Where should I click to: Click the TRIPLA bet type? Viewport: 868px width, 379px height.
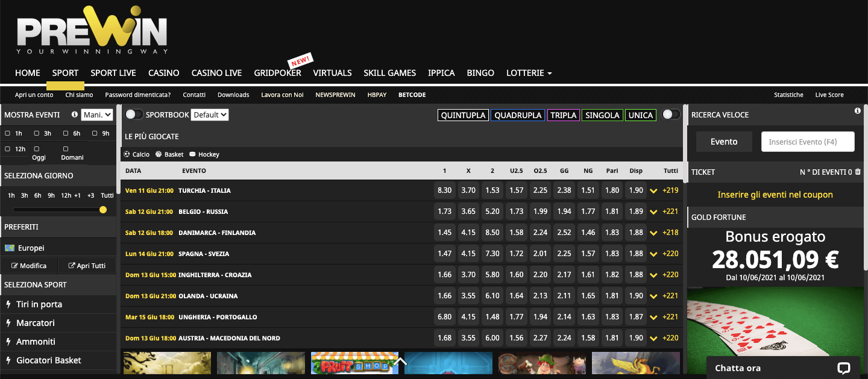pos(564,115)
